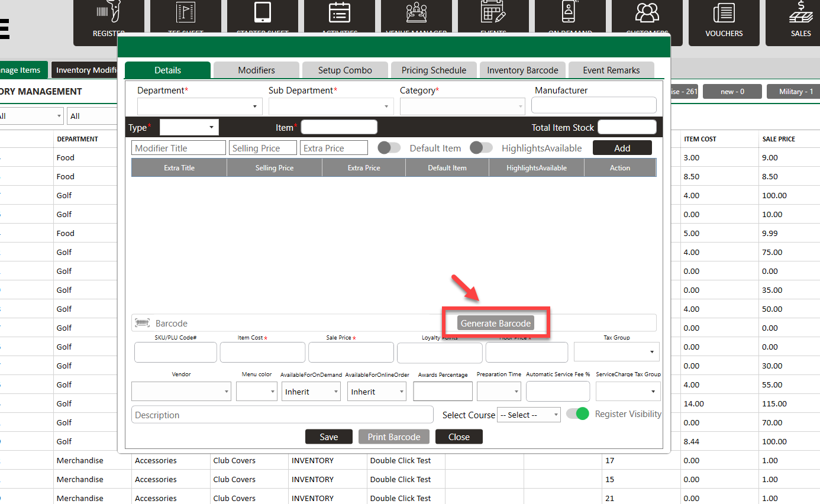
Task: Toggle the Default Item switch
Action: pyautogui.click(x=389, y=148)
